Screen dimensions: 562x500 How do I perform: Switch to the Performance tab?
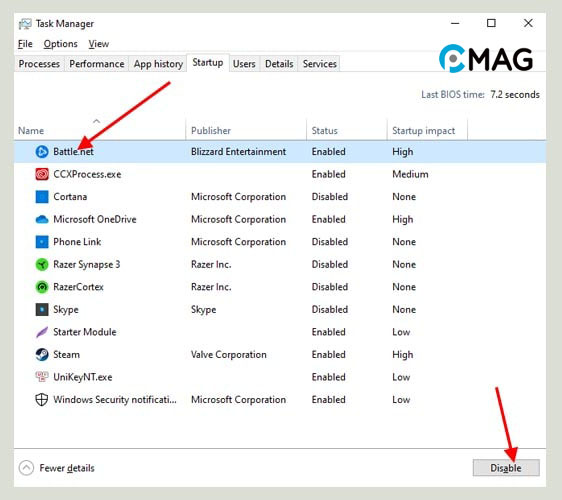(97, 64)
